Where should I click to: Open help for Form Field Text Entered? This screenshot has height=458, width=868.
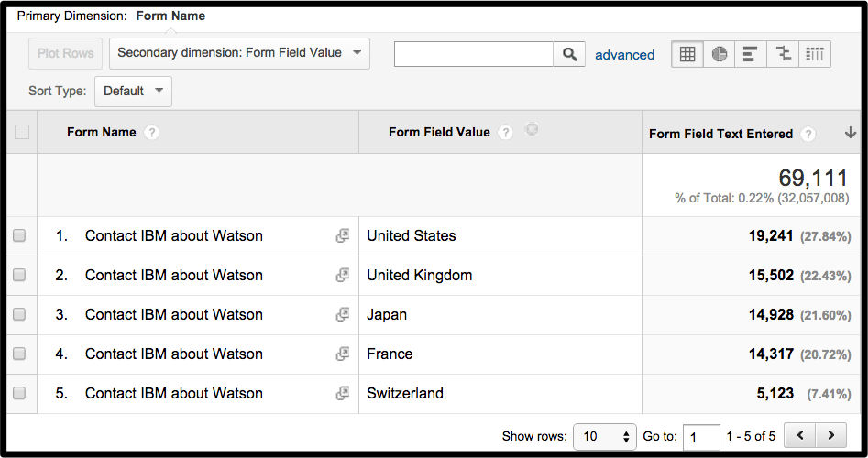pyautogui.click(x=808, y=135)
